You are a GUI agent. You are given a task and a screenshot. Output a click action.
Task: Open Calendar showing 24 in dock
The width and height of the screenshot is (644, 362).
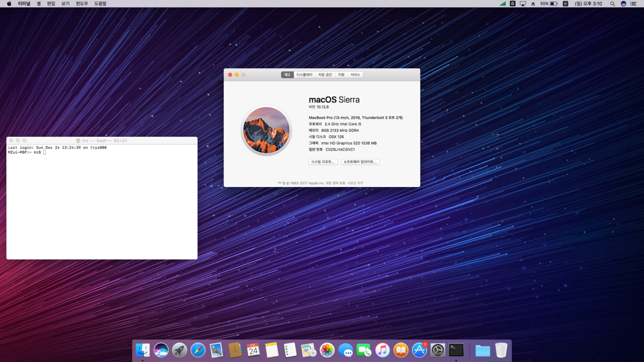(x=254, y=350)
